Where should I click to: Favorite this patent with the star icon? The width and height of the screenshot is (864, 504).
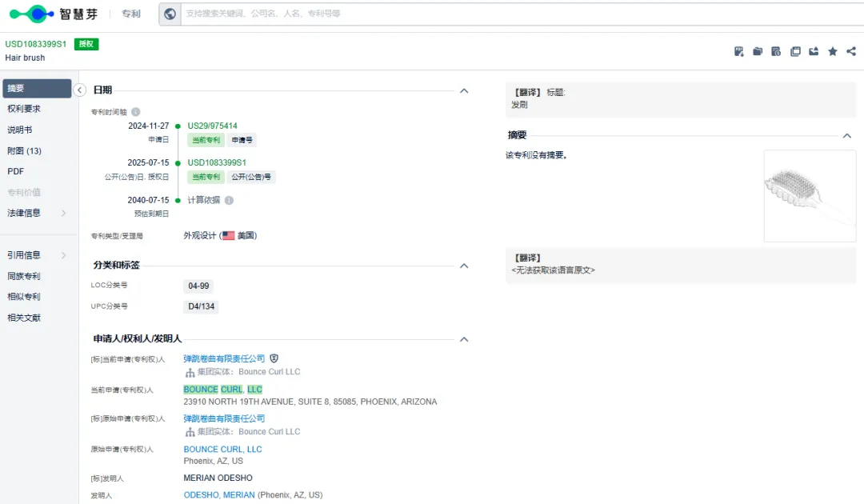(833, 51)
